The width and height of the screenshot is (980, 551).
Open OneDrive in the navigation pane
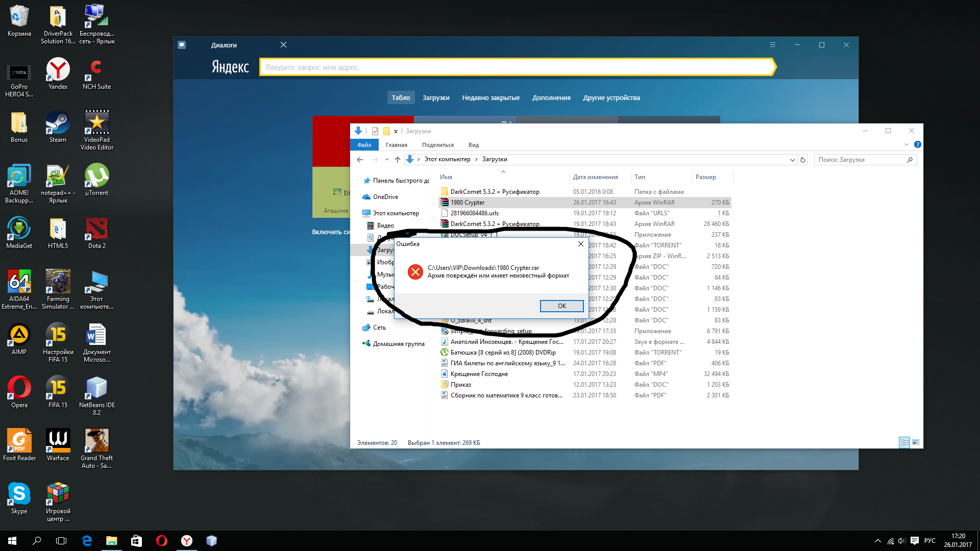385,197
